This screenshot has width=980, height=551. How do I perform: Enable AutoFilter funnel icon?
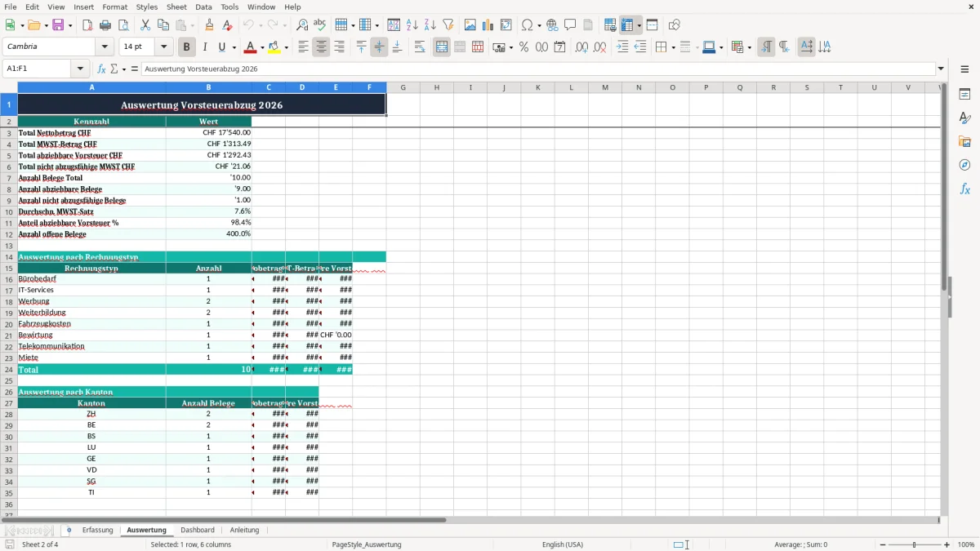pyautogui.click(x=448, y=25)
